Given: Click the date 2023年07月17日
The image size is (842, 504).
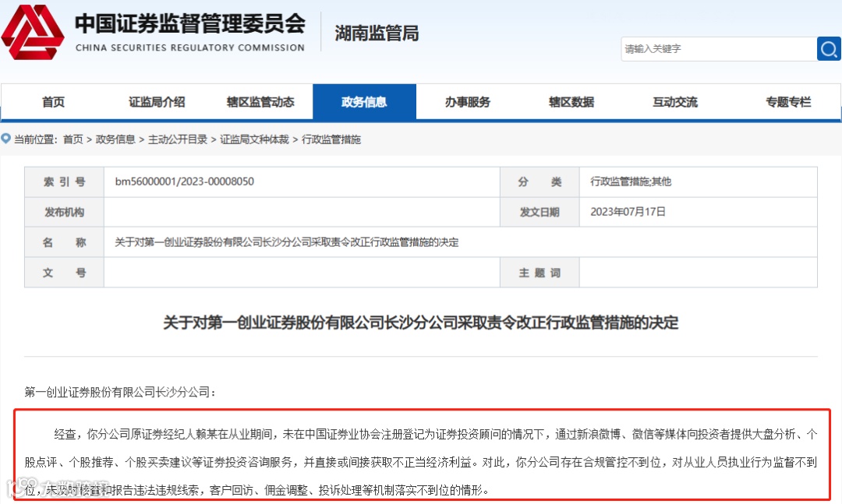Looking at the screenshot, I should [628, 211].
